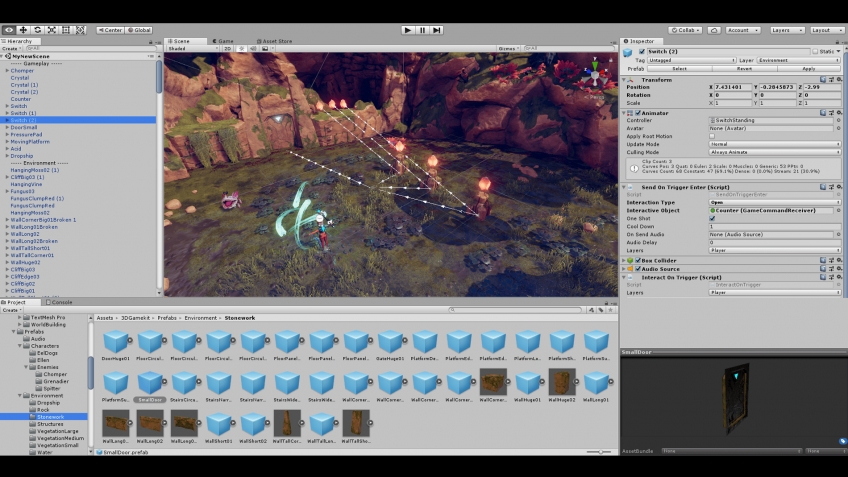Screen dimensions: 848x477
Task: Open Transform component gear menu
Action: [839, 80]
